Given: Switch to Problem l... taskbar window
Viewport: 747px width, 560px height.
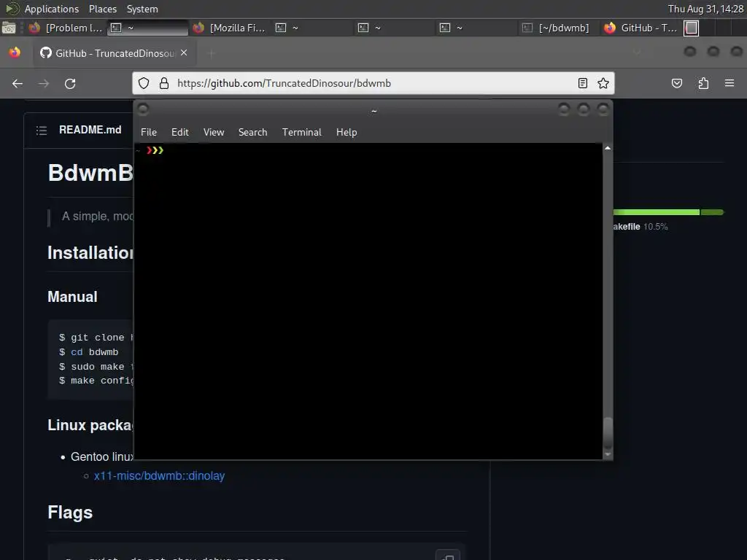Looking at the screenshot, I should pyautogui.click(x=65, y=28).
